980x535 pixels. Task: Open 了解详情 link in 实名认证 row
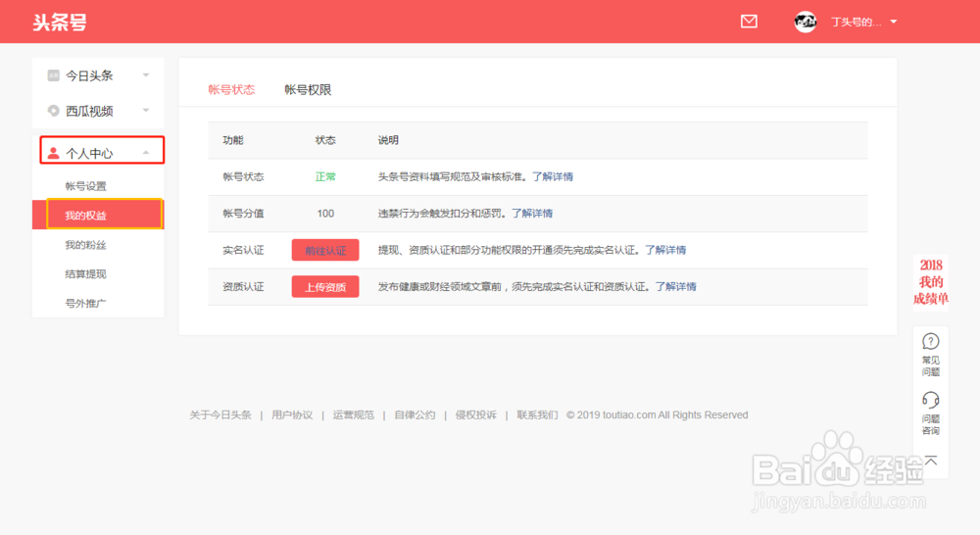[665, 250]
